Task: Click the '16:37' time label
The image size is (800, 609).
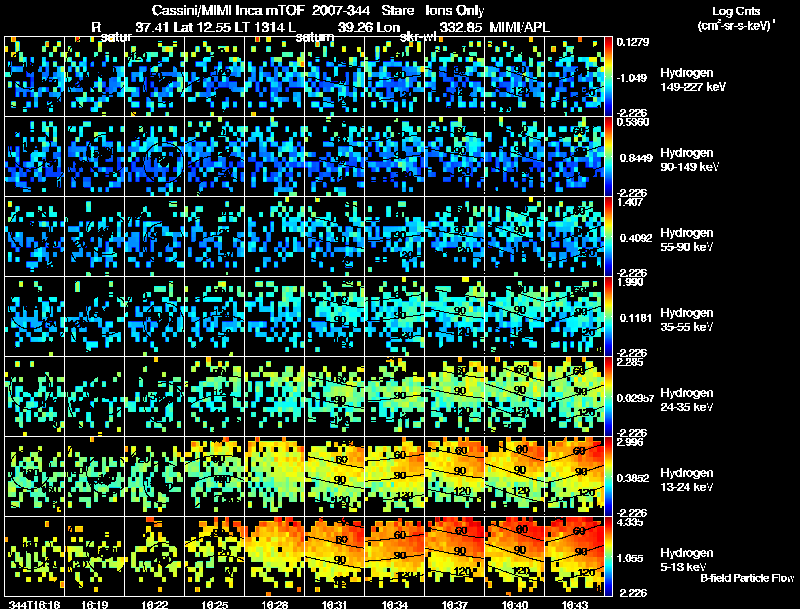Action: (455, 605)
